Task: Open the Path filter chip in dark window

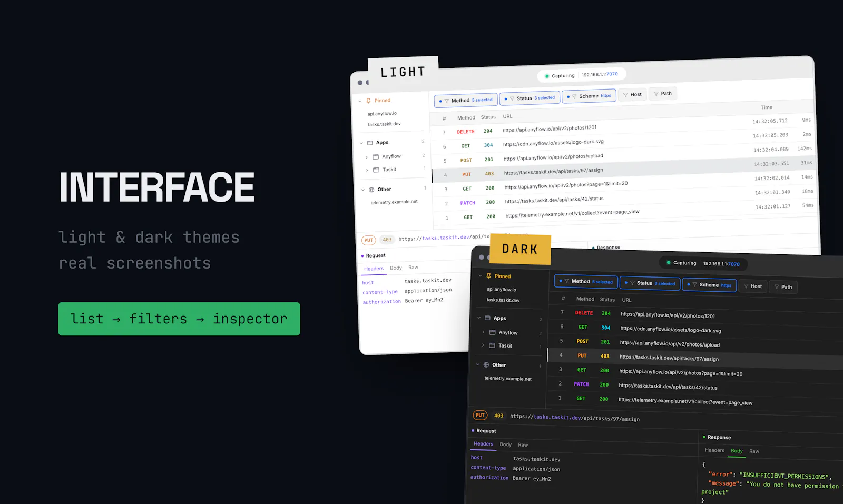Action: coord(783,287)
